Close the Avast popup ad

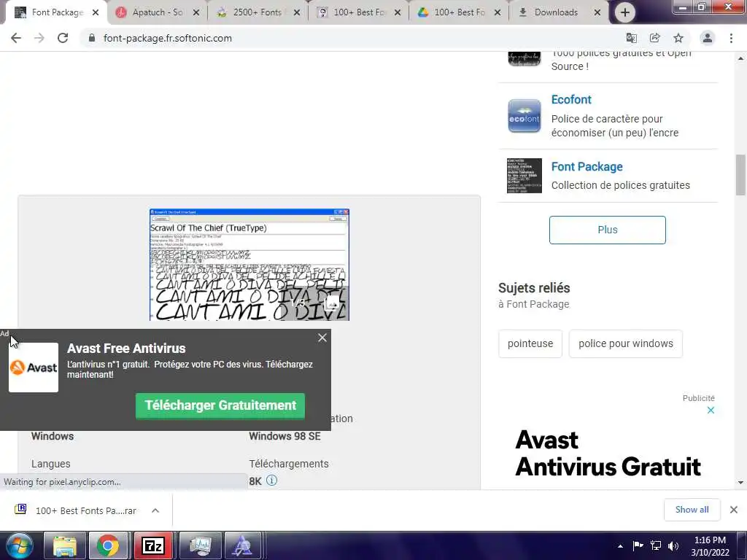click(x=322, y=338)
